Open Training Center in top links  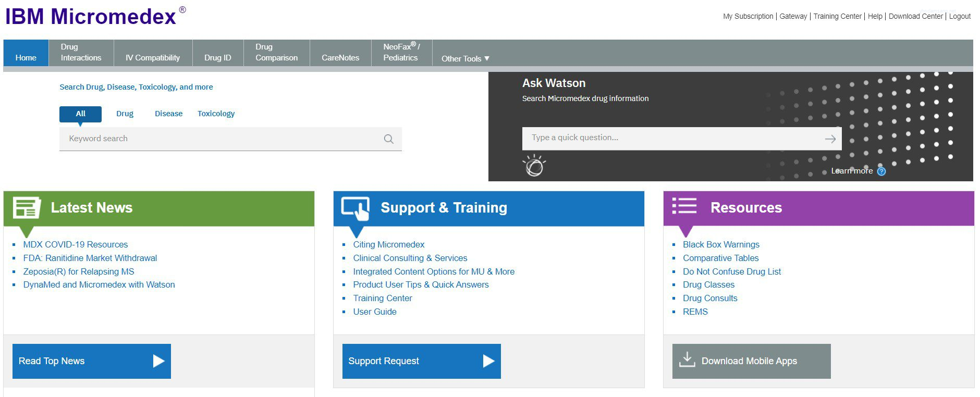[837, 16]
